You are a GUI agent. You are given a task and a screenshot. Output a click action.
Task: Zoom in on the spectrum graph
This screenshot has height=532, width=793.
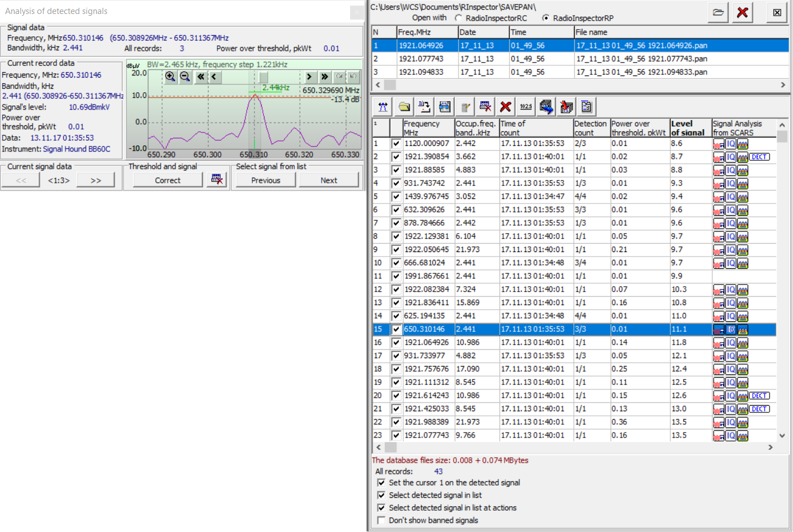[x=170, y=77]
